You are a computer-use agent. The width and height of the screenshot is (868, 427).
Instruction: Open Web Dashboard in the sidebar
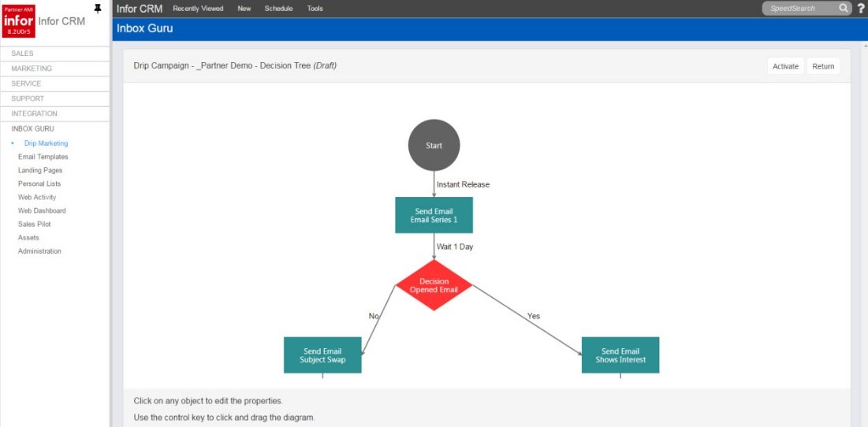pyautogui.click(x=42, y=210)
